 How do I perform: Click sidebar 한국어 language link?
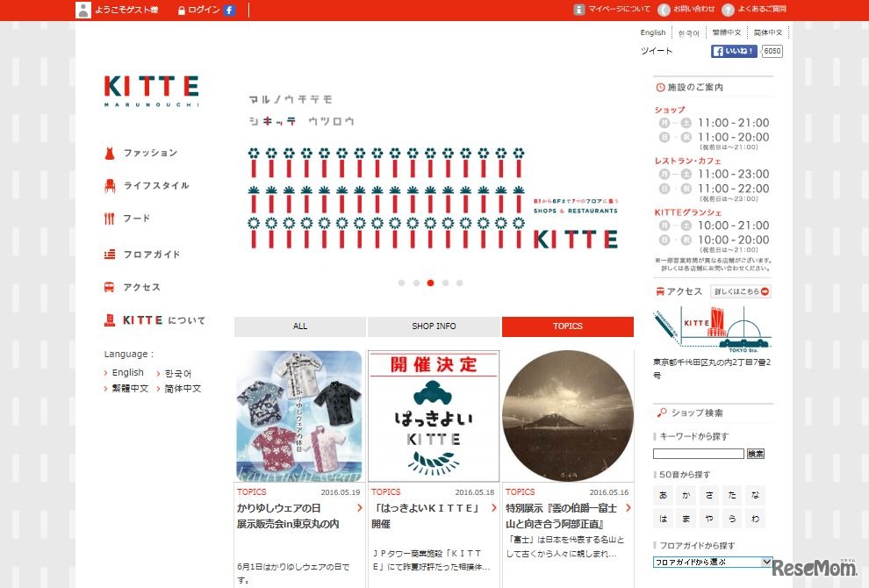click(178, 374)
